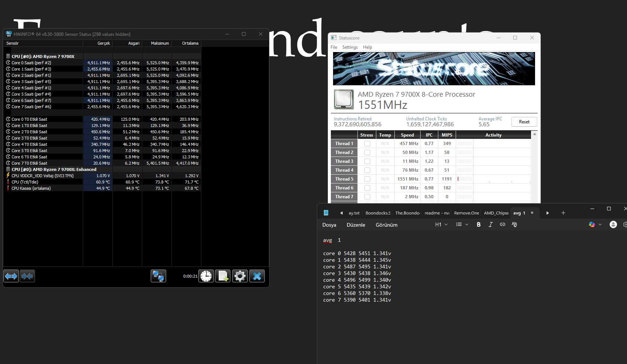
Task: Switch to the Boondocks.S tab in Notepad
Action: coord(378,213)
